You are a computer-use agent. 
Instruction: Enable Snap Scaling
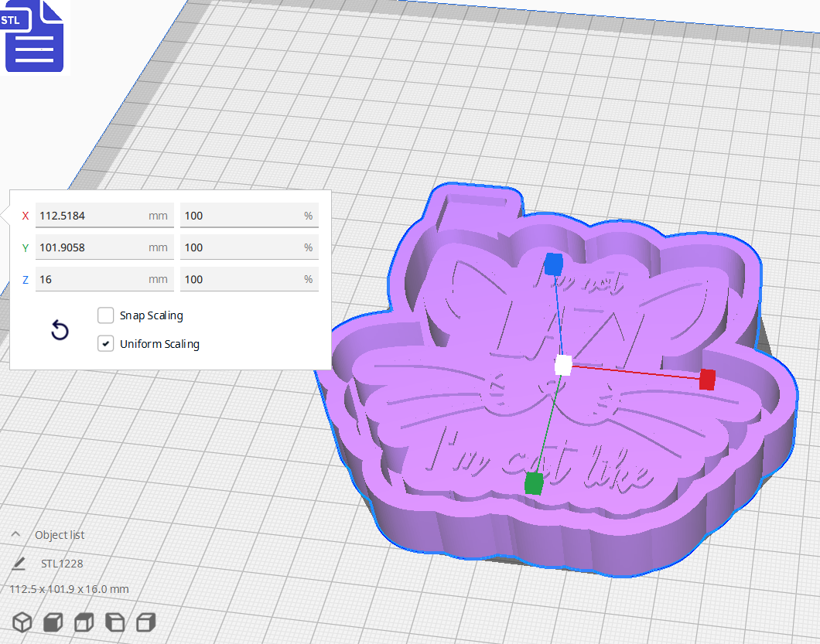click(105, 315)
